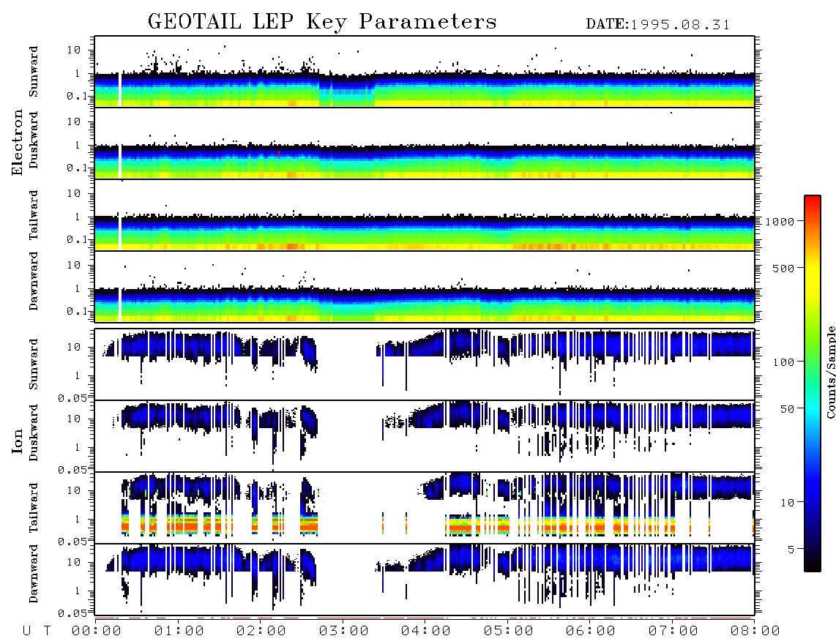Select the Ion Dawnward panel label

click(x=34, y=574)
